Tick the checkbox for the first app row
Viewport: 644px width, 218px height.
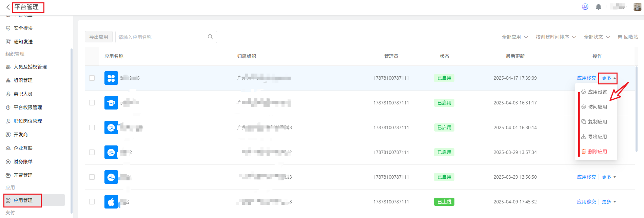coord(92,78)
